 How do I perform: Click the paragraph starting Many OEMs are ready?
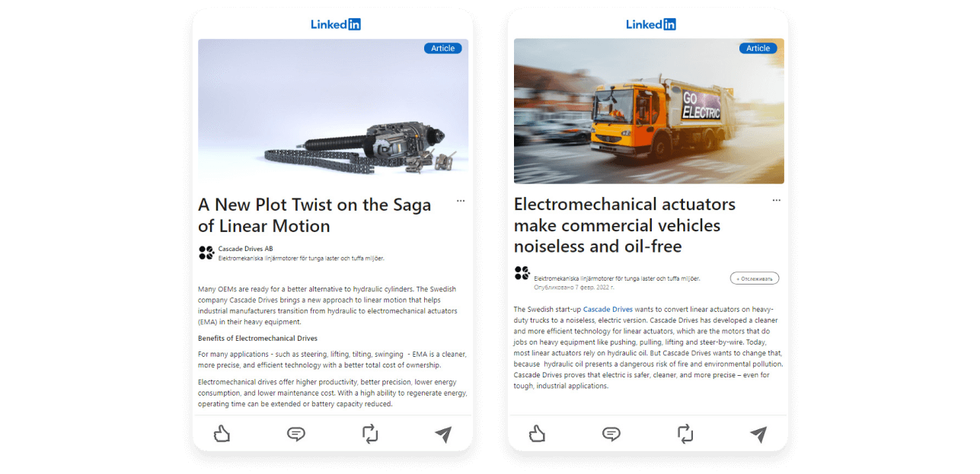pos(327,305)
